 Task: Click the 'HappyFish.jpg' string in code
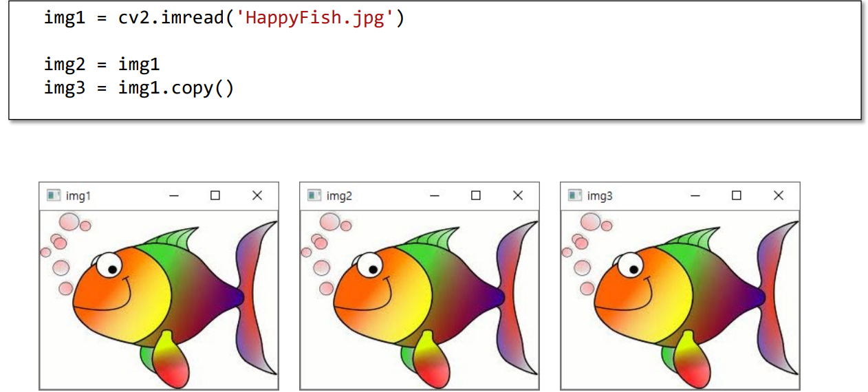point(316,18)
